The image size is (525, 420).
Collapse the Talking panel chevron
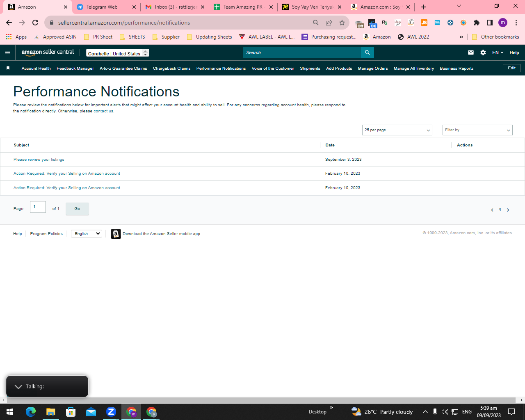click(18, 386)
